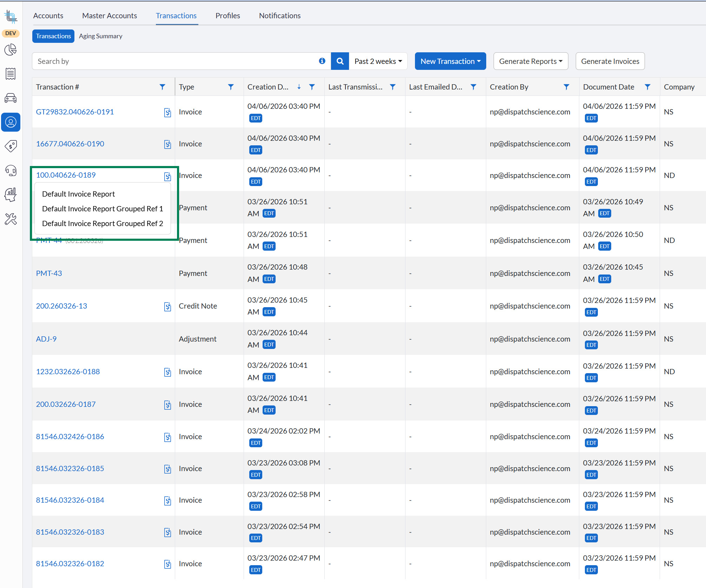
Task: Click the orders list sidebar icon
Action: (x=11, y=74)
